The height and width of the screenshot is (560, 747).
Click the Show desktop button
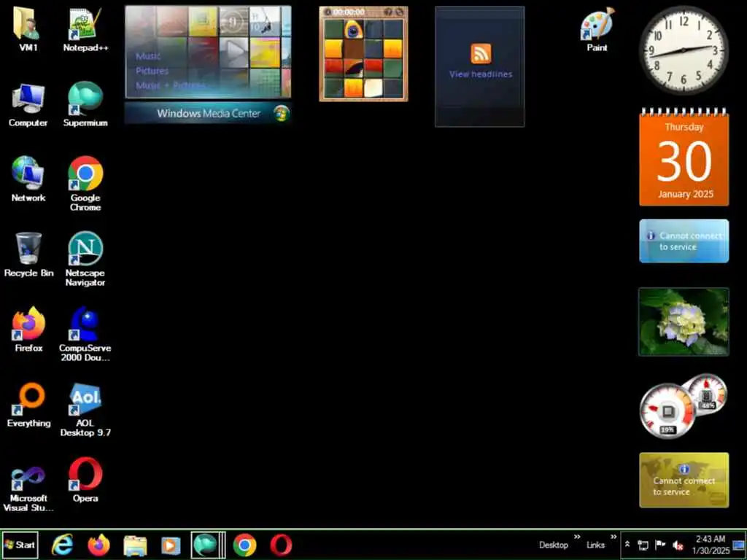coord(739,545)
